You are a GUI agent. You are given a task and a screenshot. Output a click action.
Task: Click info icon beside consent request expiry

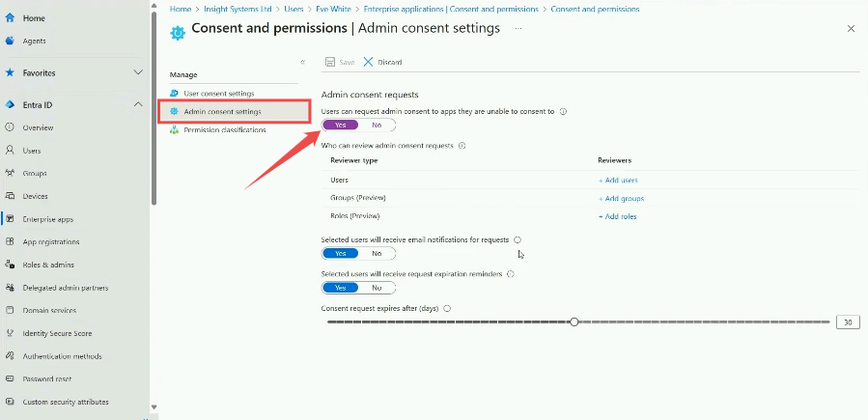coord(447,309)
